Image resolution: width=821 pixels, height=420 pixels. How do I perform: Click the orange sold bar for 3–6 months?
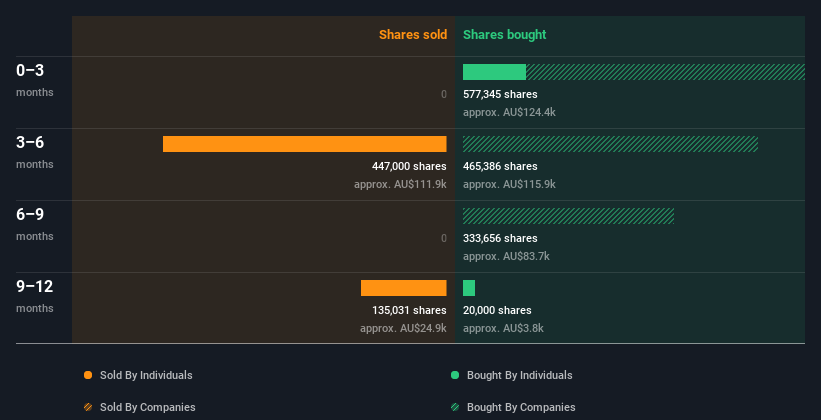305,144
